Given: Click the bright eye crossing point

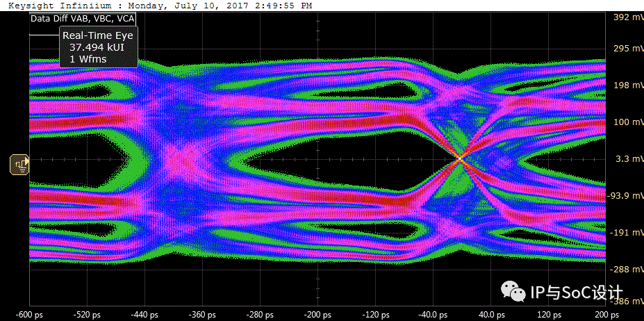Looking at the screenshot, I should 460,158.
